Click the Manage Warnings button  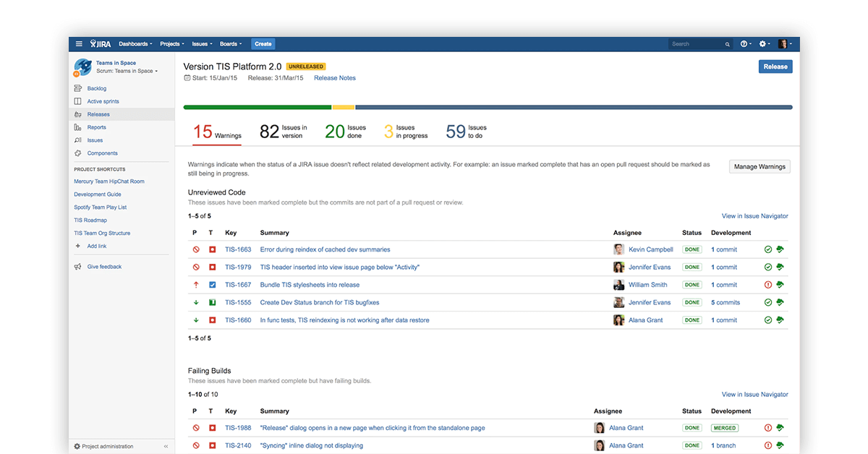click(759, 167)
